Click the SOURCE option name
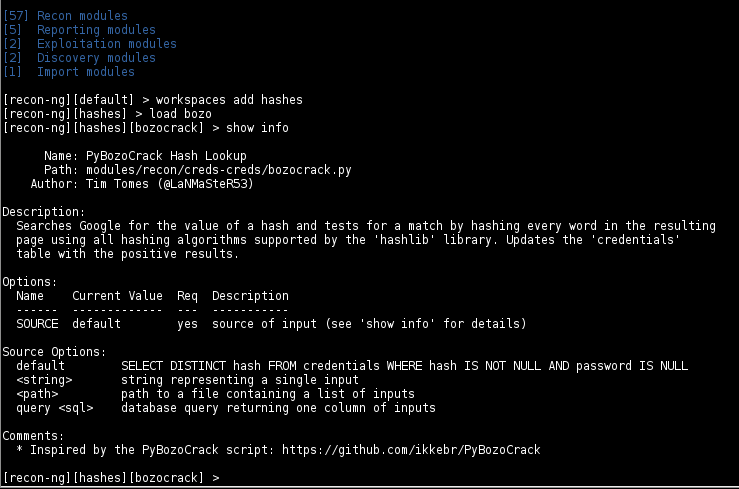The image size is (739, 489). (37, 324)
